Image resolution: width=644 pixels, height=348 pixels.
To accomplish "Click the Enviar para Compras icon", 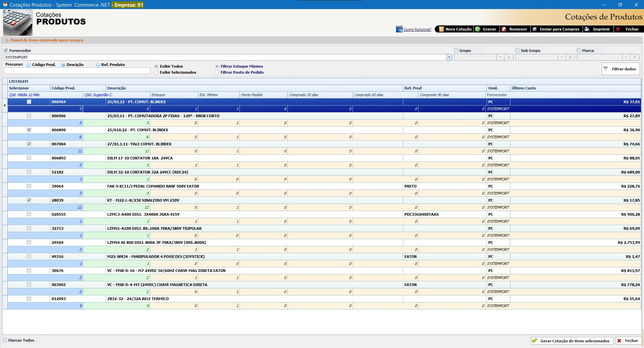I will pyautogui.click(x=535, y=29).
